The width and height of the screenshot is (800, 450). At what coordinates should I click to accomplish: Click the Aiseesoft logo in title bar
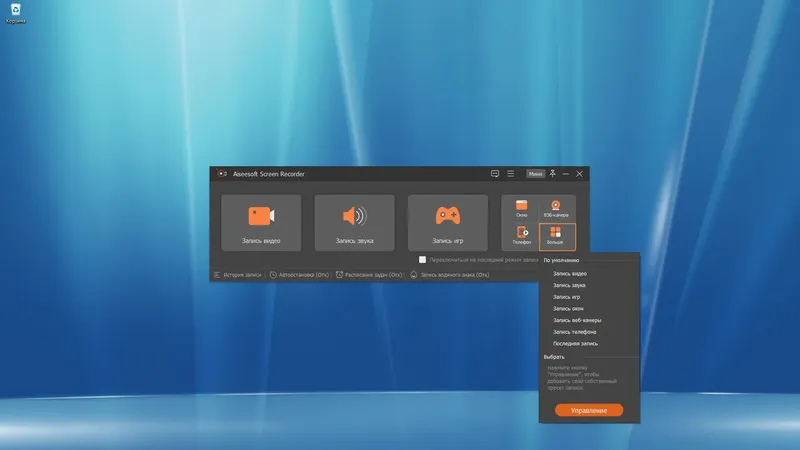coord(222,174)
